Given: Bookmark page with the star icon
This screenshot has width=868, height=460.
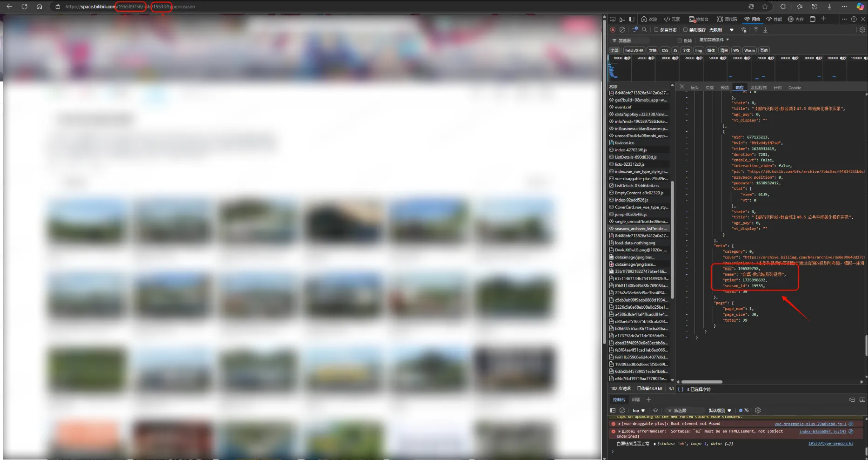Looking at the screenshot, I should pos(765,7).
